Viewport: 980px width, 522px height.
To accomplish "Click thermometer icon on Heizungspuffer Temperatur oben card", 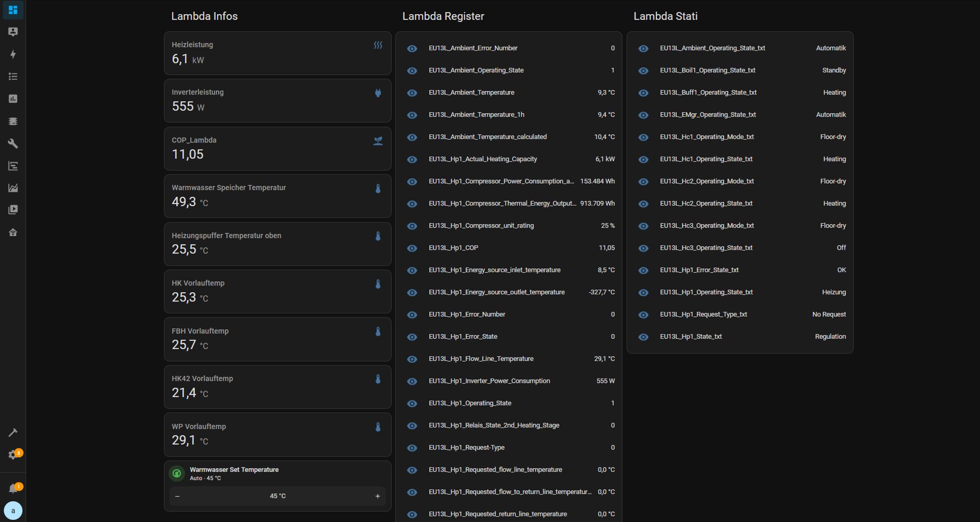I will pos(378,236).
